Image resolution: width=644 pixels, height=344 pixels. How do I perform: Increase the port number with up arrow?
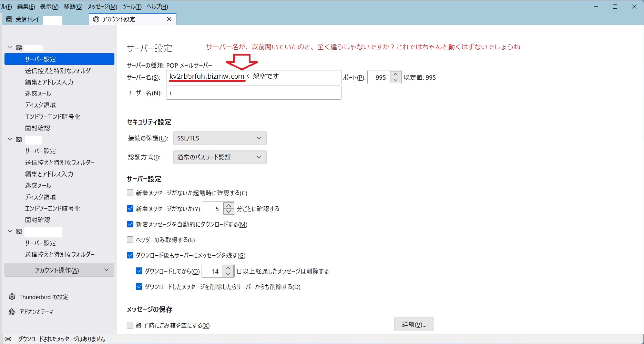point(396,74)
